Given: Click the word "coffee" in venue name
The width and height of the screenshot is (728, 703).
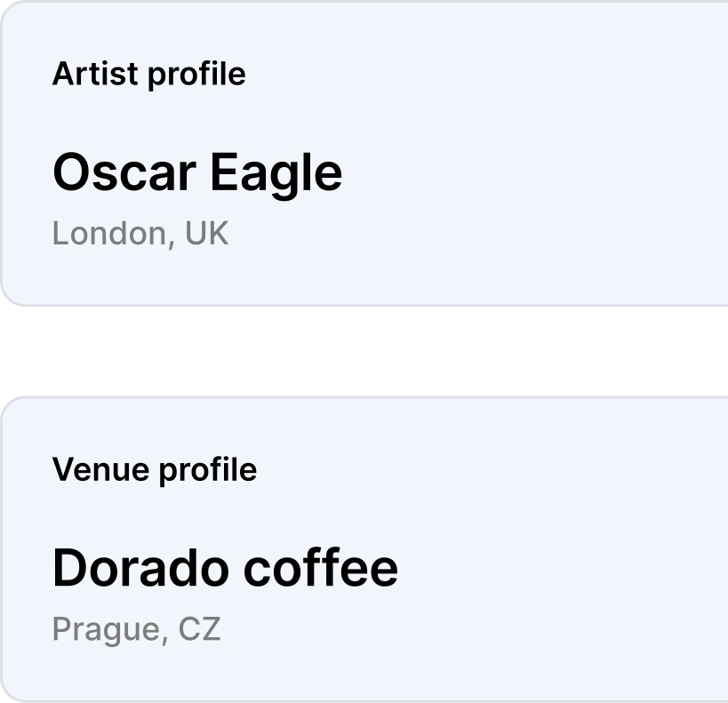Looking at the screenshot, I should click(x=320, y=568).
